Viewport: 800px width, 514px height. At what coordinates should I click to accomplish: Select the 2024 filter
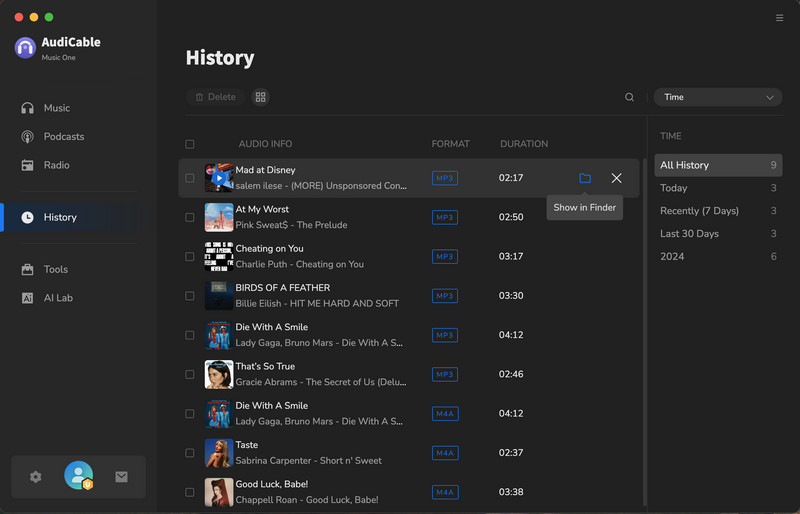click(x=718, y=256)
